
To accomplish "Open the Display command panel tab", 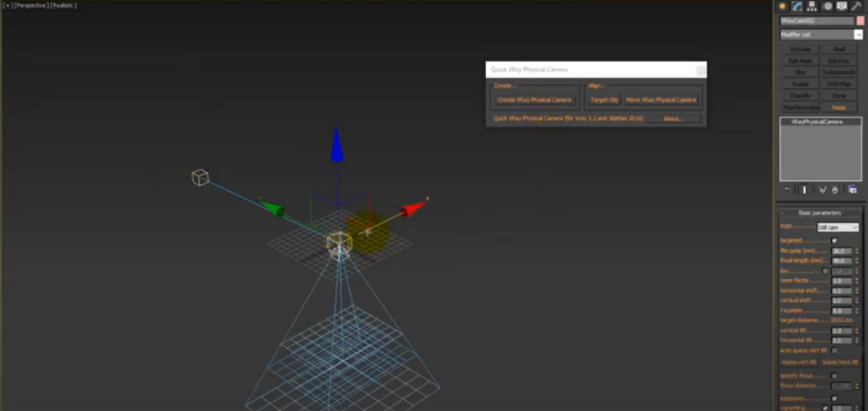I will [842, 6].
